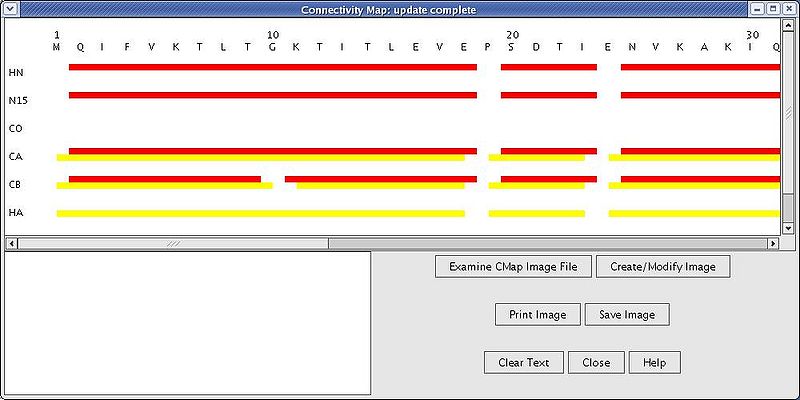
Task: Clear the text output with Clear Text
Action: (523, 362)
